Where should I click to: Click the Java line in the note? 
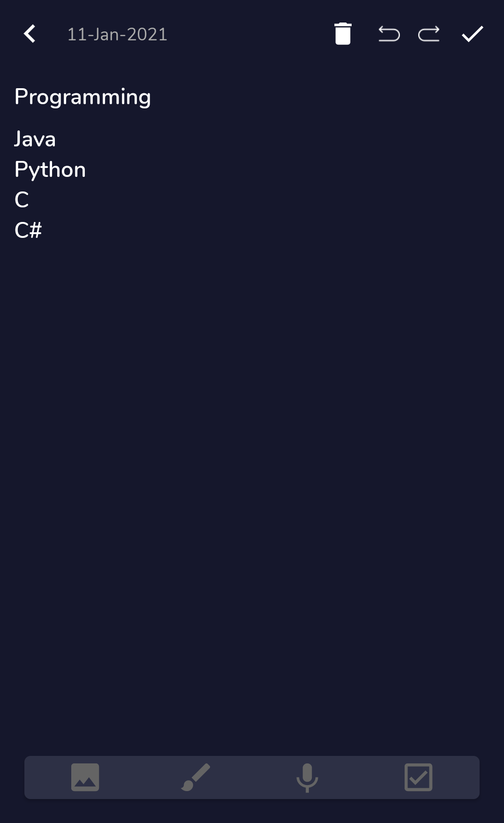pyautogui.click(x=35, y=139)
